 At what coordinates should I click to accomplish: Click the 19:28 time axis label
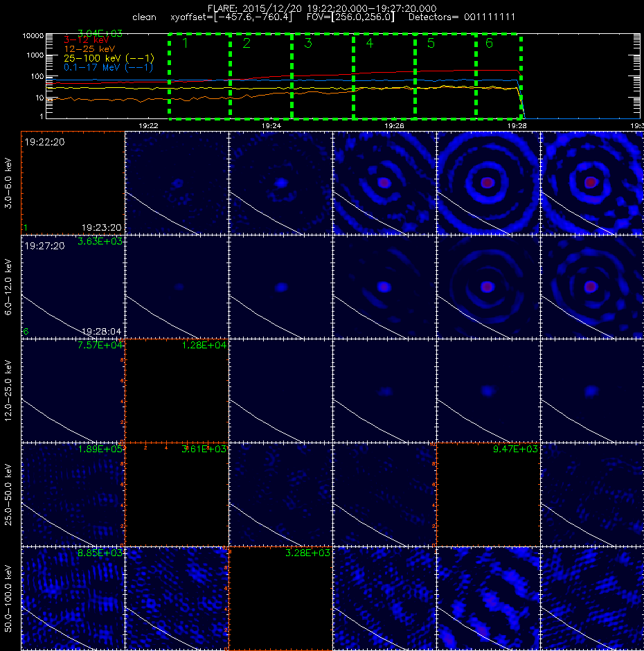(517, 125)
